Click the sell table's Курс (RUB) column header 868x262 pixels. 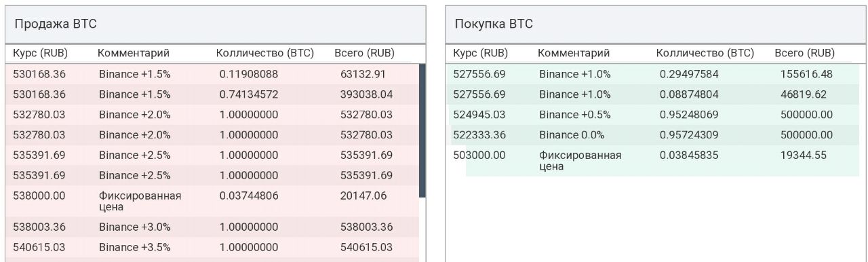point(41,53)
